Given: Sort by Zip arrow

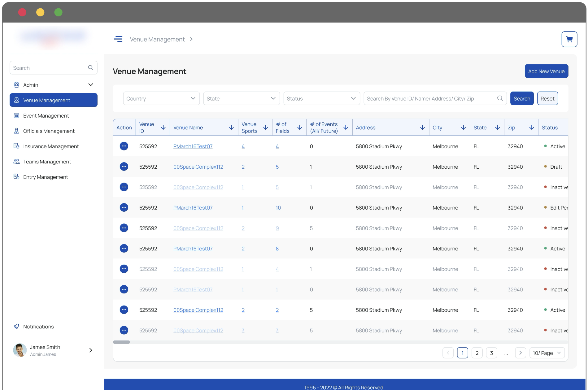Looking at the screenshot, I should pos(532,128).
